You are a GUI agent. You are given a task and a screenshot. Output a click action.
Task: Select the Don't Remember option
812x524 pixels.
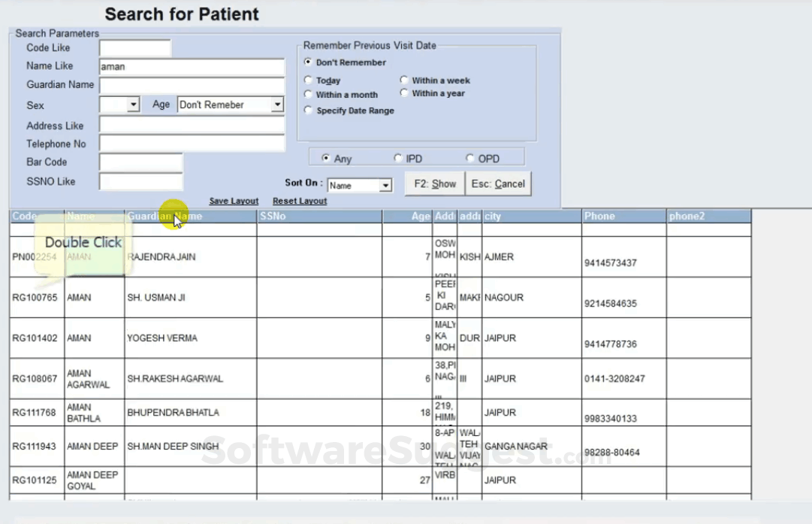(309, 62)
